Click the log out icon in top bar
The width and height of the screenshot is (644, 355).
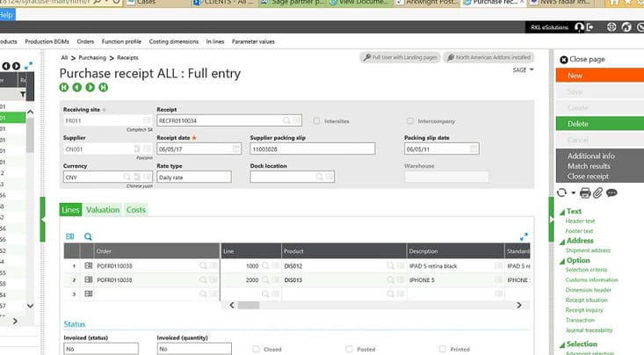point(590,27)
